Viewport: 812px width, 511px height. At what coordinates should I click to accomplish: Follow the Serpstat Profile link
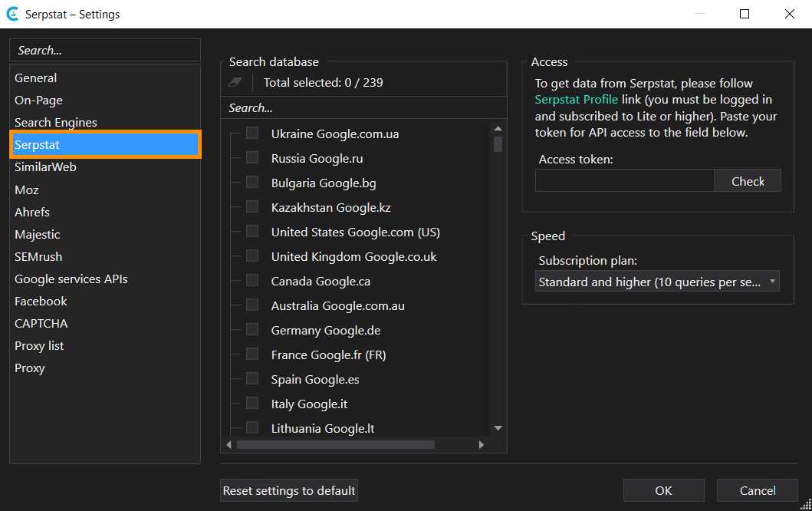pos(576,100)
